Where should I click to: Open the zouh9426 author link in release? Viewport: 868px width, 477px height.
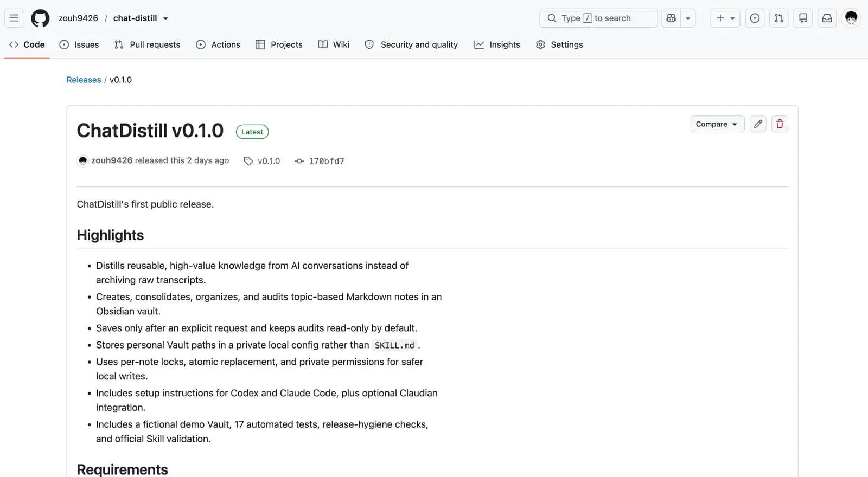click(112, 160)
